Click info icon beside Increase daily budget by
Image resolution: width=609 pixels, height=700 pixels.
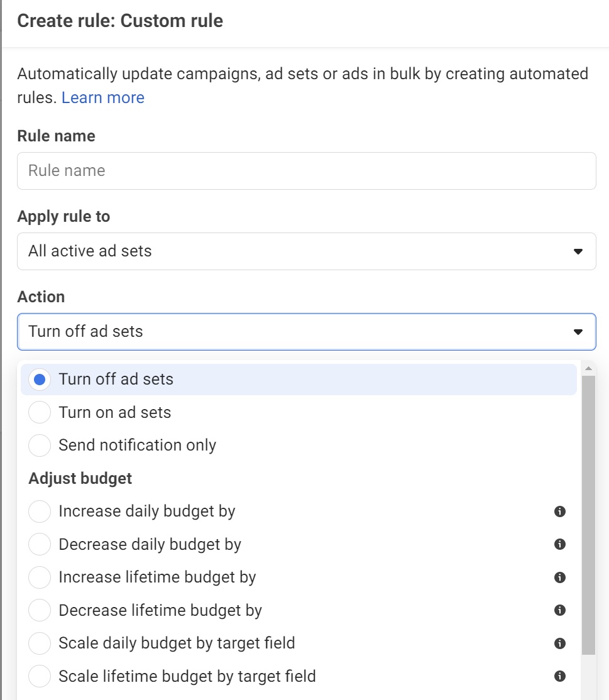point(559,511)
